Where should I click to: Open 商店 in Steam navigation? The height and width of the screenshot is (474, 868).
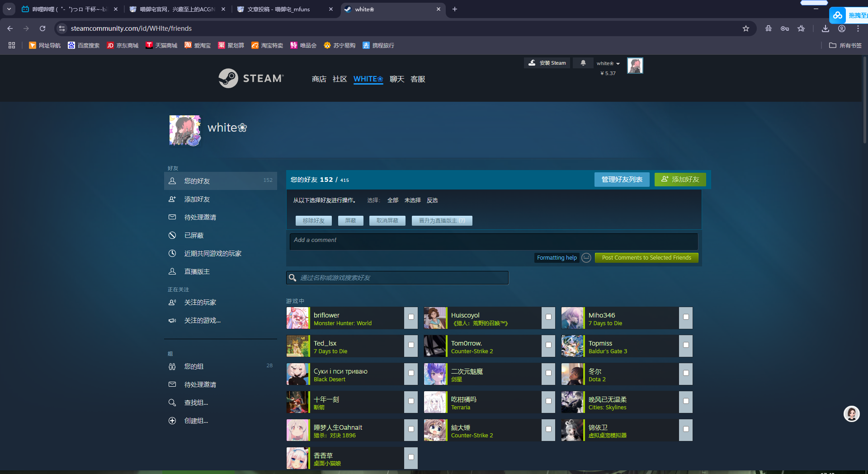pyautogui.click(x=319, y=79)
